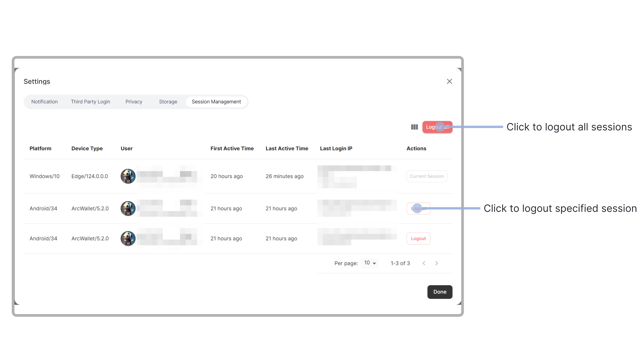Go to the next page of sessions
Viewport: 644px width, 362px height.
[437, 263]
